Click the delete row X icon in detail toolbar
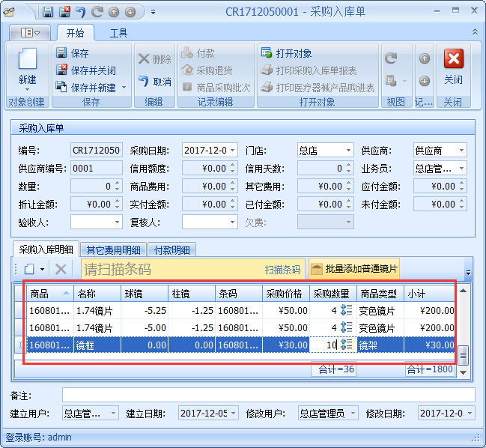 pyautogui.click(x=61, y=269)
